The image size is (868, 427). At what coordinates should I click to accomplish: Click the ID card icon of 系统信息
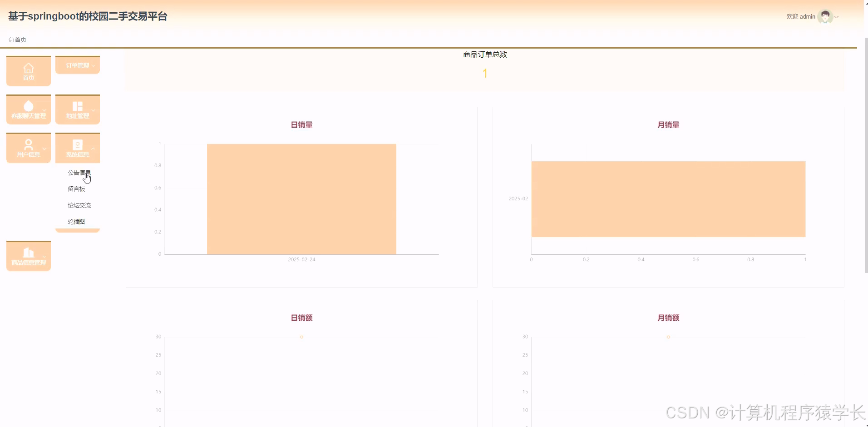coord(78,144)
